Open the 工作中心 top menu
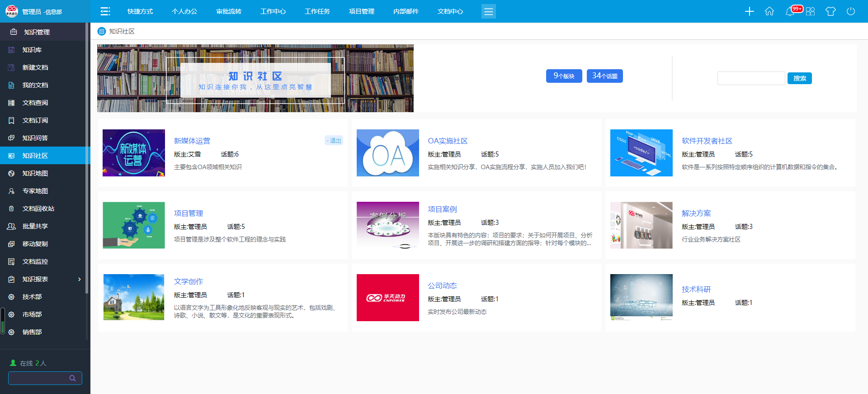This screenshot has width=868, height=394. click(x=273, y=11)
